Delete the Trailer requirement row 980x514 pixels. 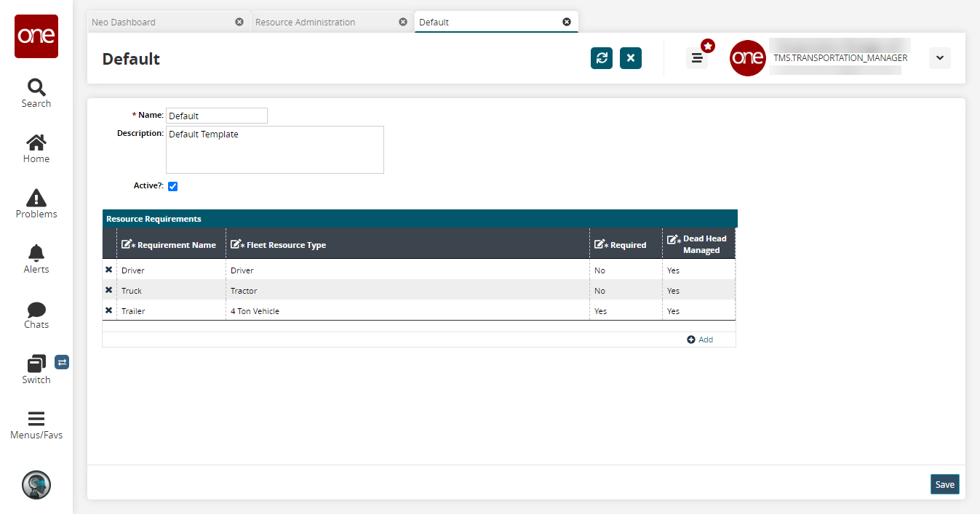(x=109, y=310)
